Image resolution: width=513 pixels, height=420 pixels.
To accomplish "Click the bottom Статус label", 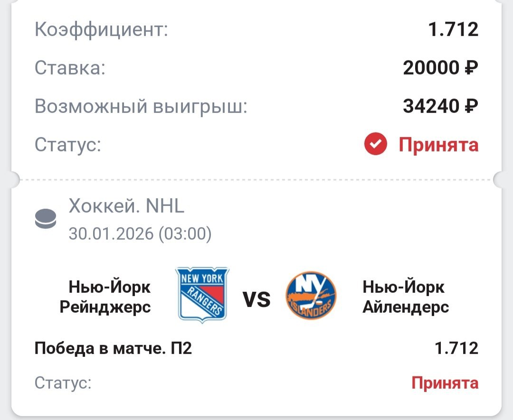I will pos(63,383).
